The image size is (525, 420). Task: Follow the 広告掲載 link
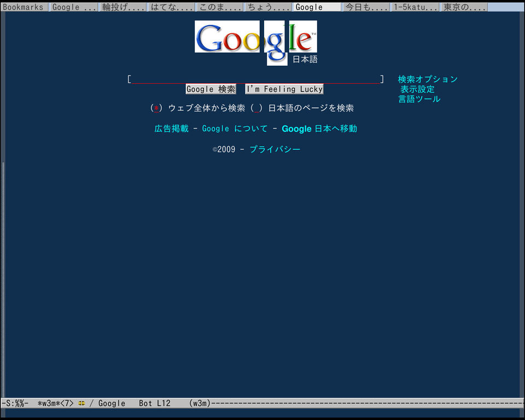click(x=171, y=129)
